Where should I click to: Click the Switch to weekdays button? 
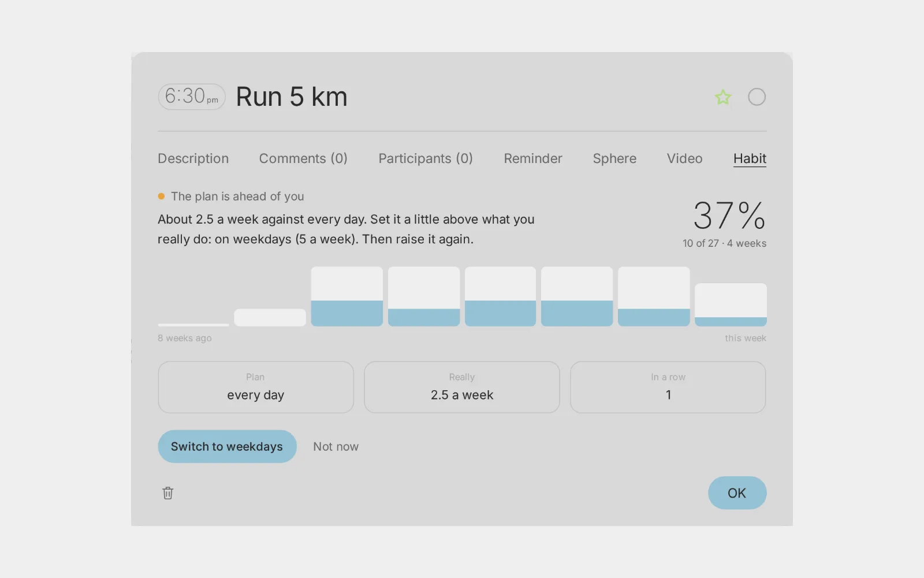(x=227, y=446)
